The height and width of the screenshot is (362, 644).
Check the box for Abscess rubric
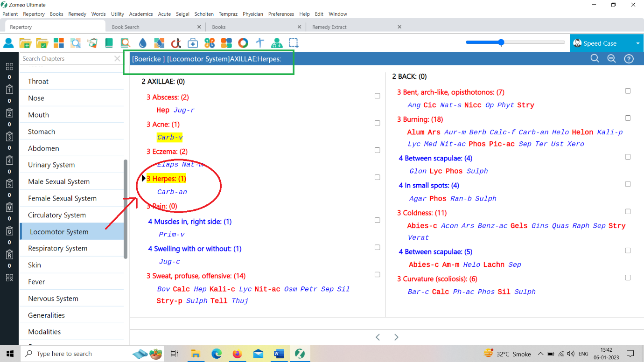[378, 96]
